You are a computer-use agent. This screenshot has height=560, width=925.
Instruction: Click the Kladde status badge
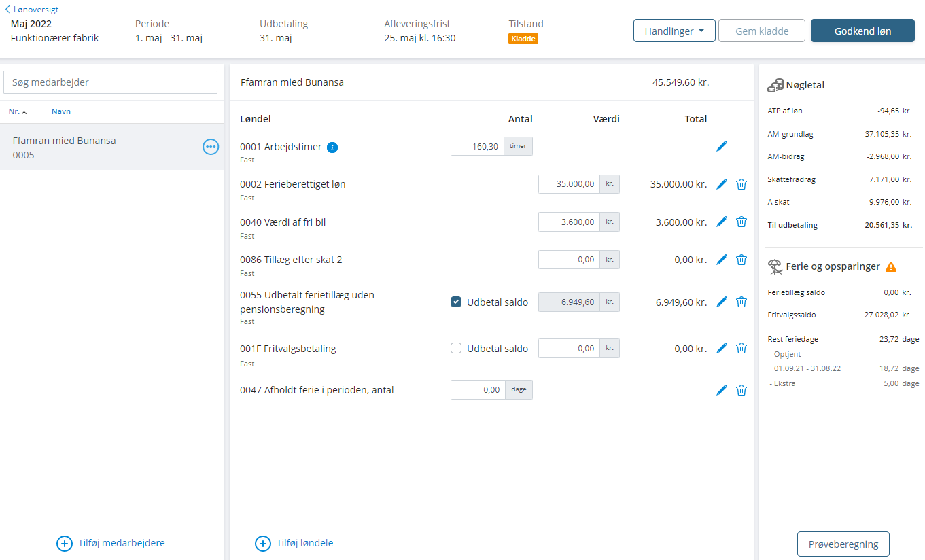(x=523, y=39)
